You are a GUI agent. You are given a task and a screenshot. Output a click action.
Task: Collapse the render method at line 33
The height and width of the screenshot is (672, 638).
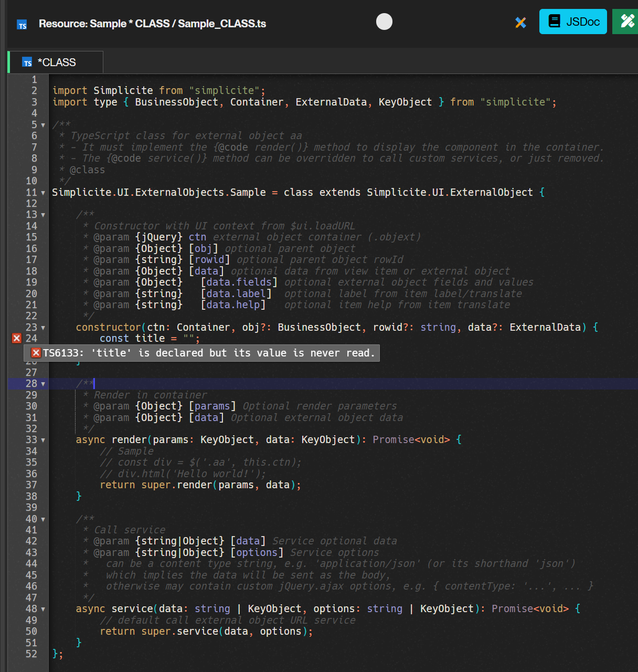click(x=43, y=440)
